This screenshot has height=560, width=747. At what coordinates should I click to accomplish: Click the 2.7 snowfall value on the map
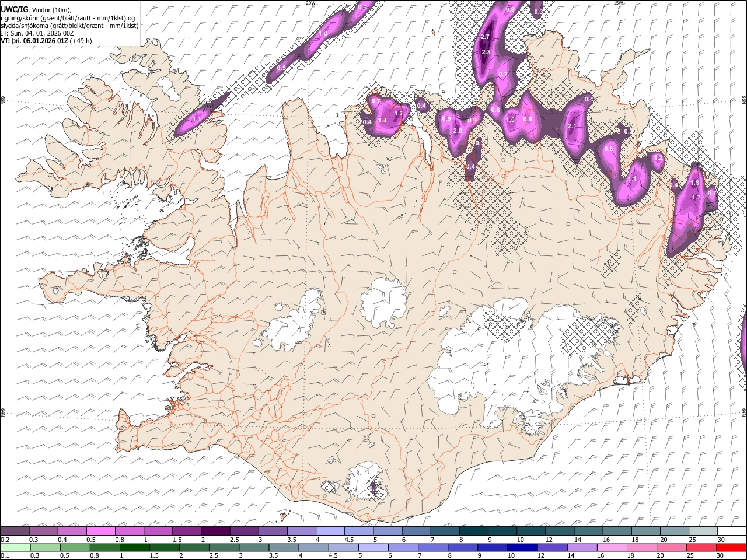point(484,37)
